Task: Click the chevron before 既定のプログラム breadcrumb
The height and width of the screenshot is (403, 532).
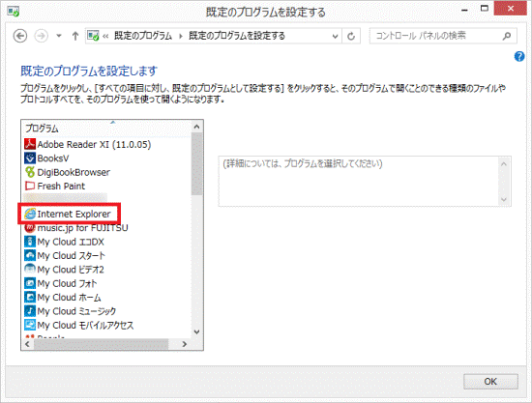Action: 105,36
